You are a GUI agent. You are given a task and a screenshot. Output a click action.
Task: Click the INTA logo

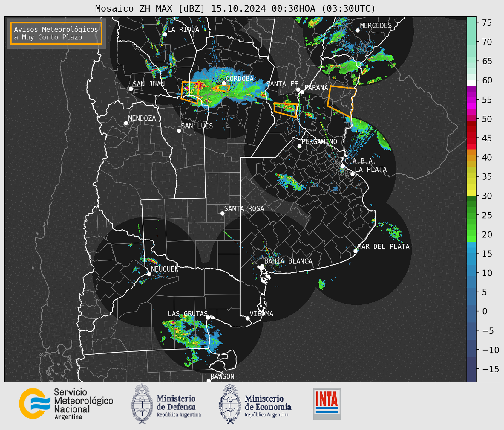coord(327,404)
